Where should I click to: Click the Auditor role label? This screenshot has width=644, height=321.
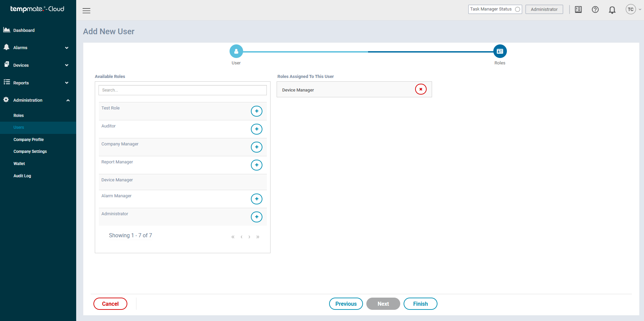pyautogui.click(x=108, y=126)
